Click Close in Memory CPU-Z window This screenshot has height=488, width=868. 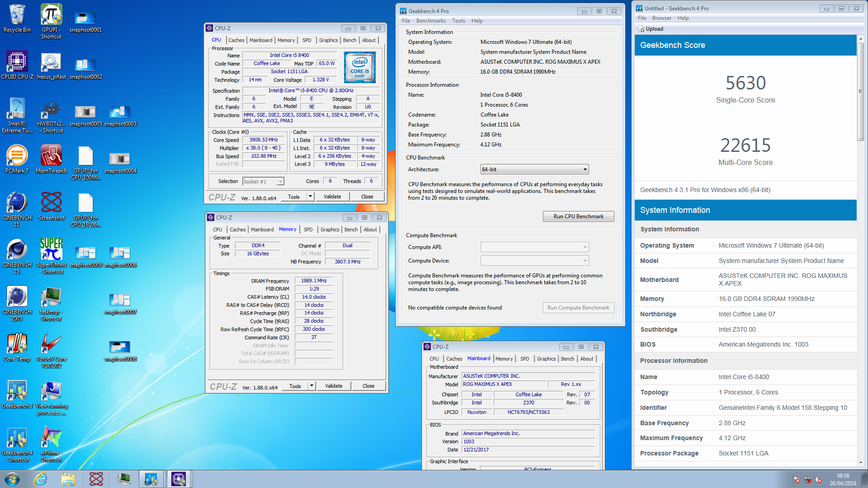click(368, 386)
